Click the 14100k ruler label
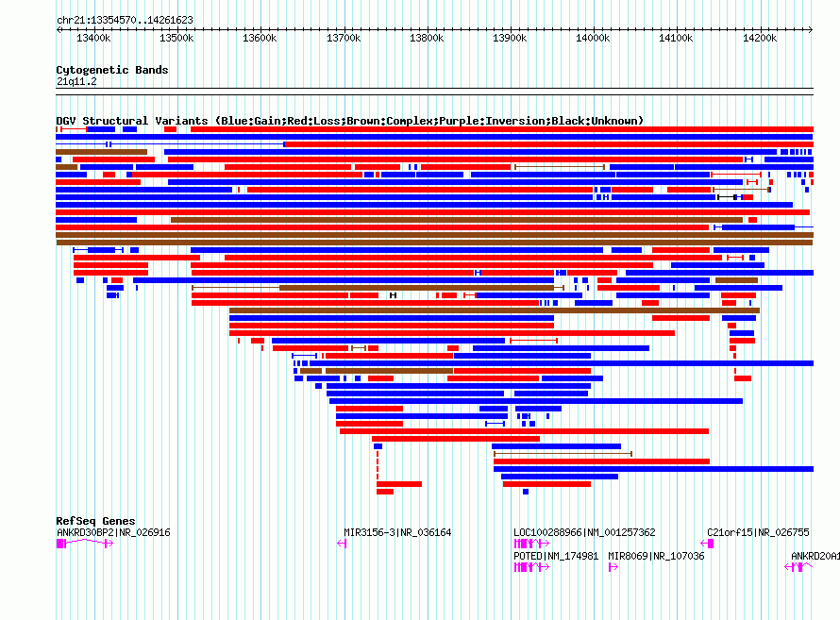 (x=676, y=38)
